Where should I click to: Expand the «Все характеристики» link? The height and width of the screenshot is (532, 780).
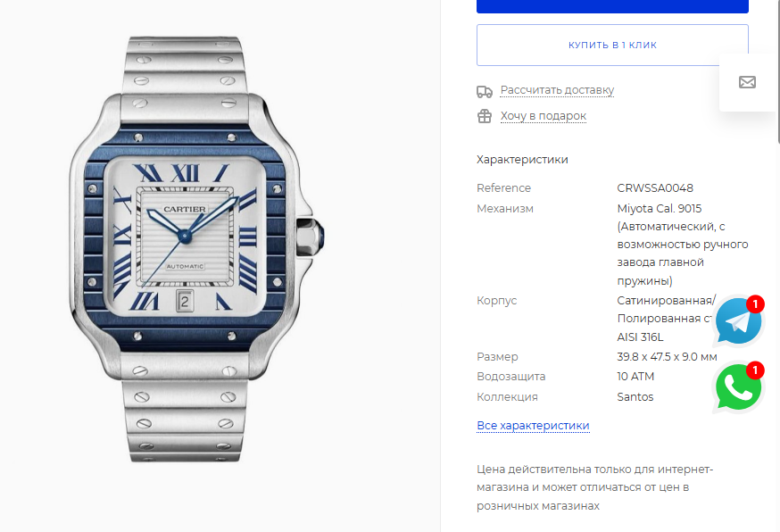click(x=533, y=426)
